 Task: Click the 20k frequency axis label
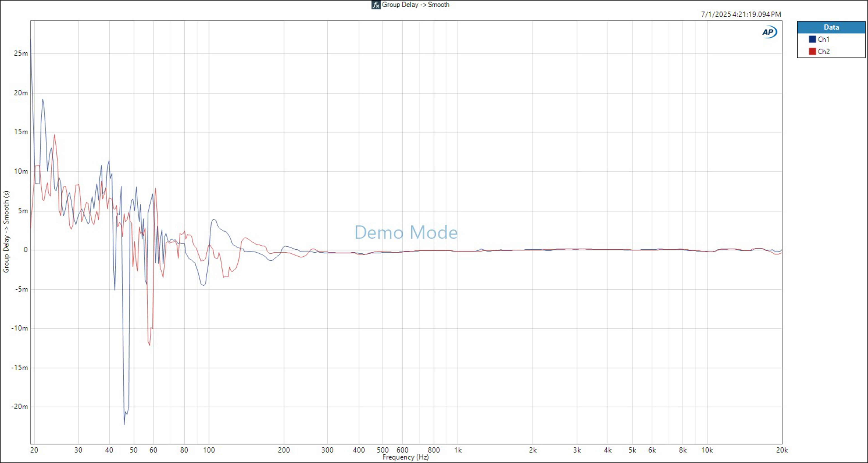(x=782, y=450)
